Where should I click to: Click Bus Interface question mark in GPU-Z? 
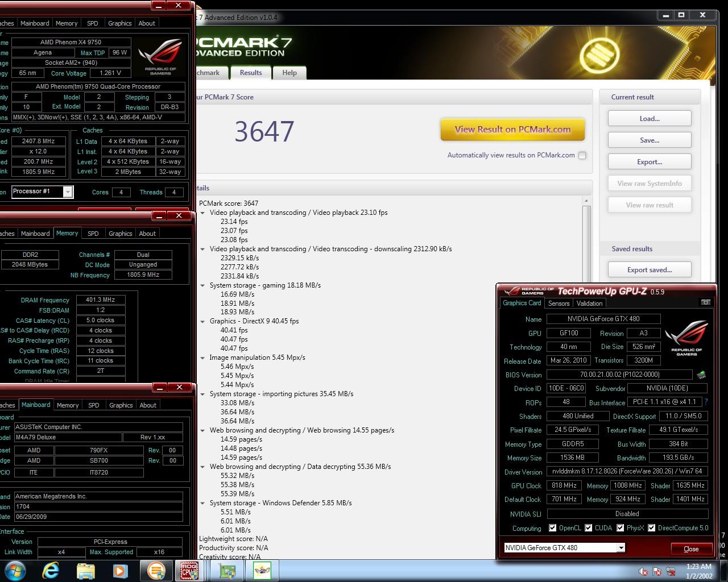coord(706,402)
